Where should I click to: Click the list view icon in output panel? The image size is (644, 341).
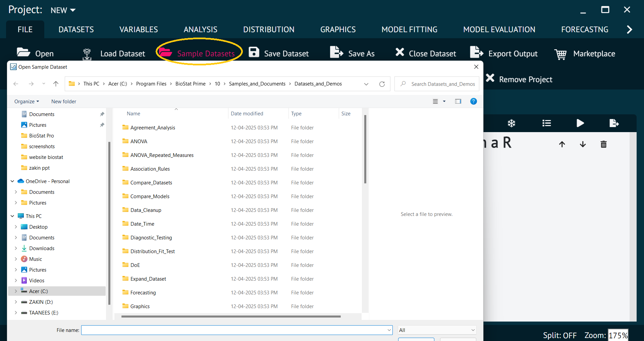click(x=546, y=123)
